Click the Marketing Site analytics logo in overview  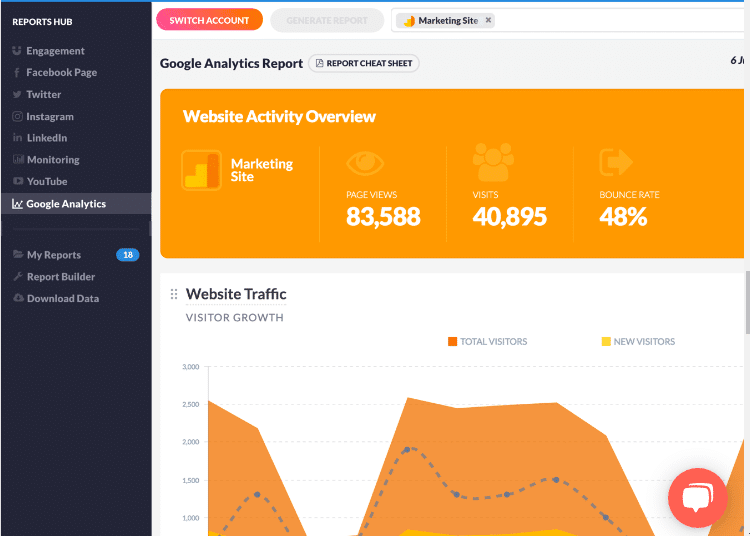(201, 170)
